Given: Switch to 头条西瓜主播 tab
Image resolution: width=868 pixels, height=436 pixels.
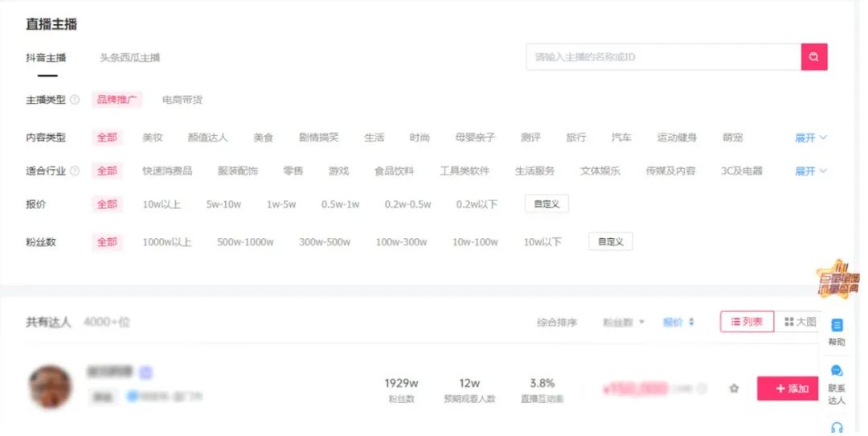Looking at the screenshot, I should pos(129,58).
